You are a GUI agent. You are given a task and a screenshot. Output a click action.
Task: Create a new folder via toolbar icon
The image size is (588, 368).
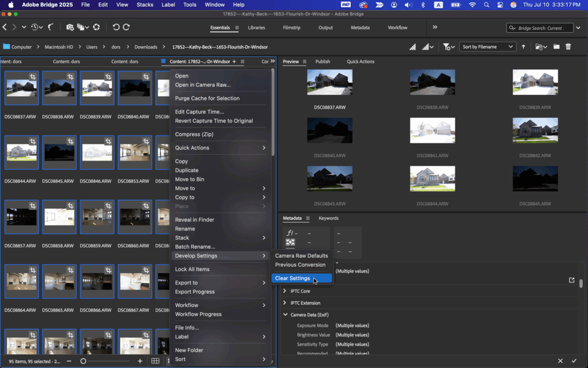pos(556,47)
